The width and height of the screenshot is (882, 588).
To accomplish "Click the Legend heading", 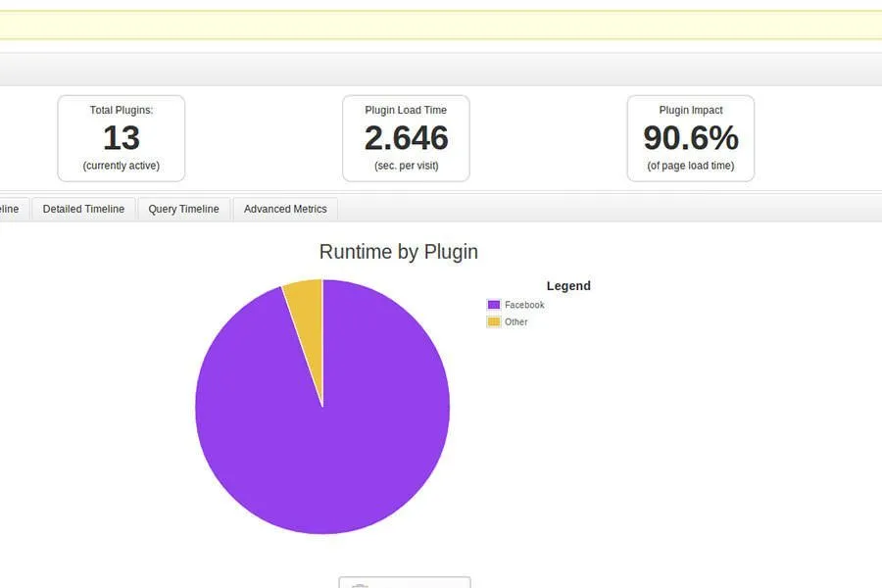I will pos(568,286).
